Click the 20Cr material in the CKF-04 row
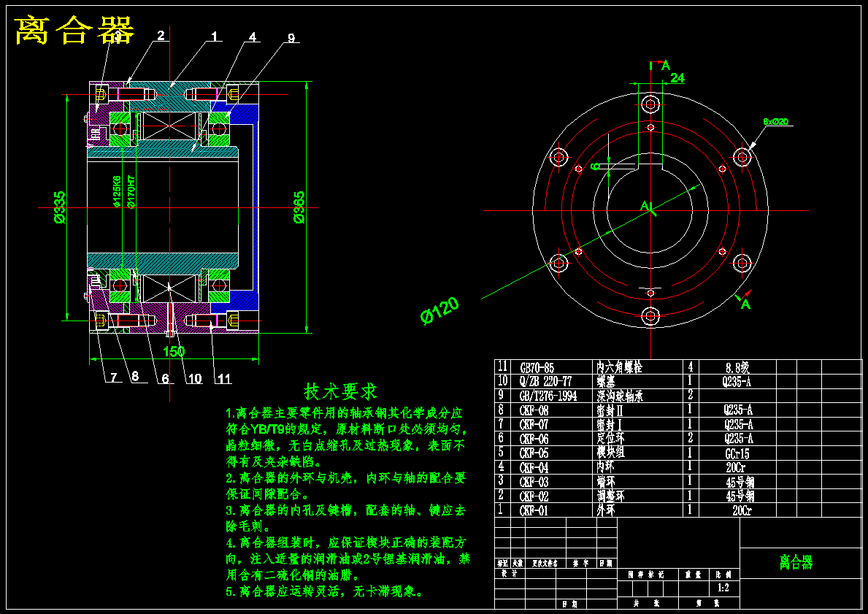 pyautogui.click(x=736, y=469)
